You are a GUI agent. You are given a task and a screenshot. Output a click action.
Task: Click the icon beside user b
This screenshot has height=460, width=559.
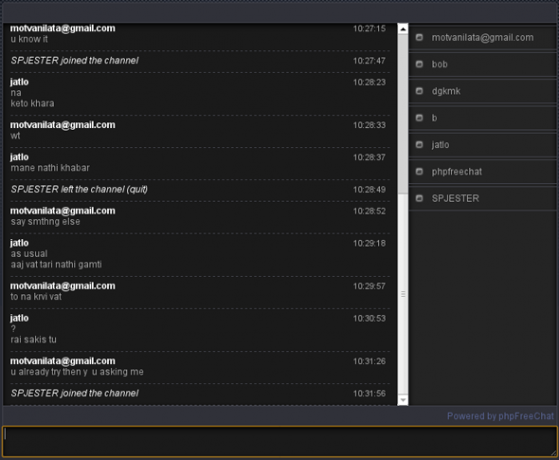pos(419,118)
